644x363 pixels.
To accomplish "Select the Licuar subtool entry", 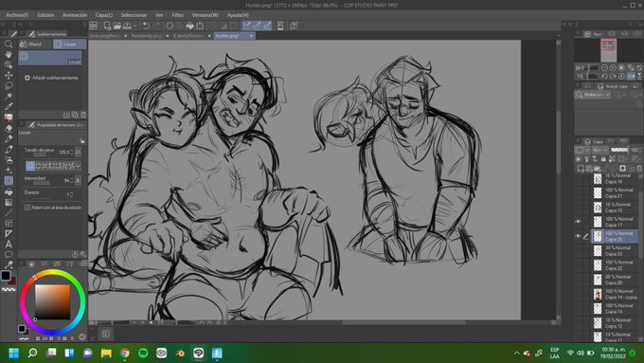I will (x=50, y=58).
